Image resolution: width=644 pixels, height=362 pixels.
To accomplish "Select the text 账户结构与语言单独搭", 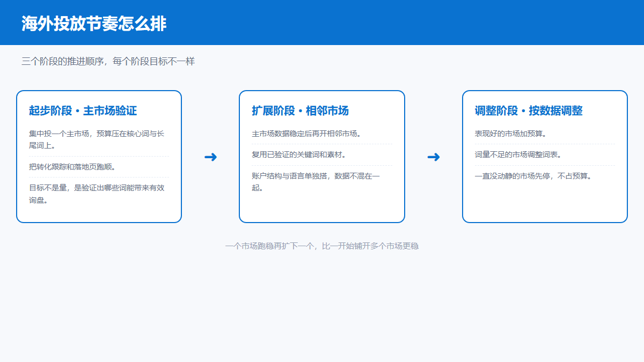I will 290,176.
